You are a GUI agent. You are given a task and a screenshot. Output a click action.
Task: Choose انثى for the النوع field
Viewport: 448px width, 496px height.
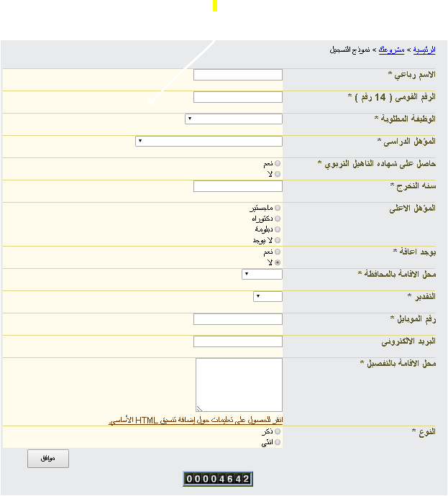click(278, 443)
